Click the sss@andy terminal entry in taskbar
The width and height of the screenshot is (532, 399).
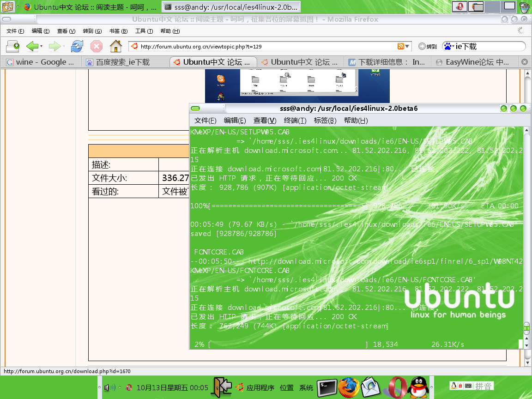[x=231, y=7]
